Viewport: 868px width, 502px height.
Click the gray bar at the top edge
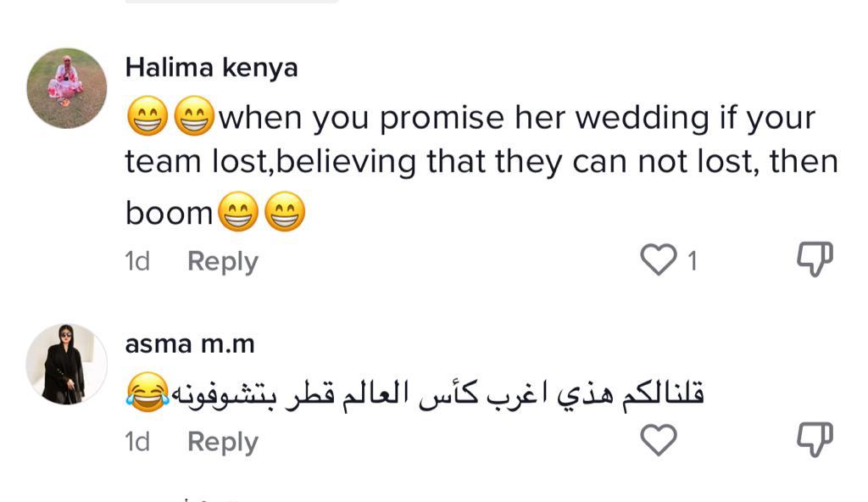pos(231,2)
